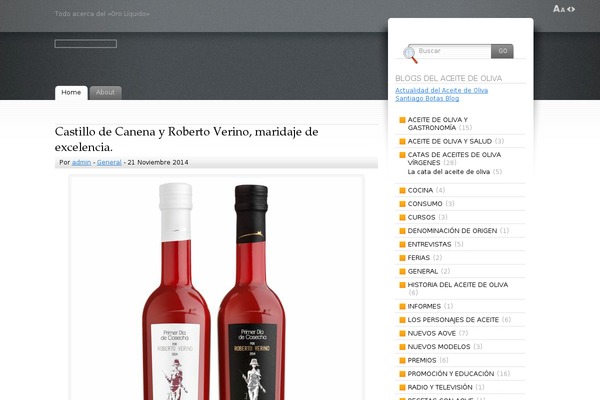600x400 pixels.
Task: Click orange bullet beside Radio y Televisión
Action: pyautogui.click(x=402, y=387)
